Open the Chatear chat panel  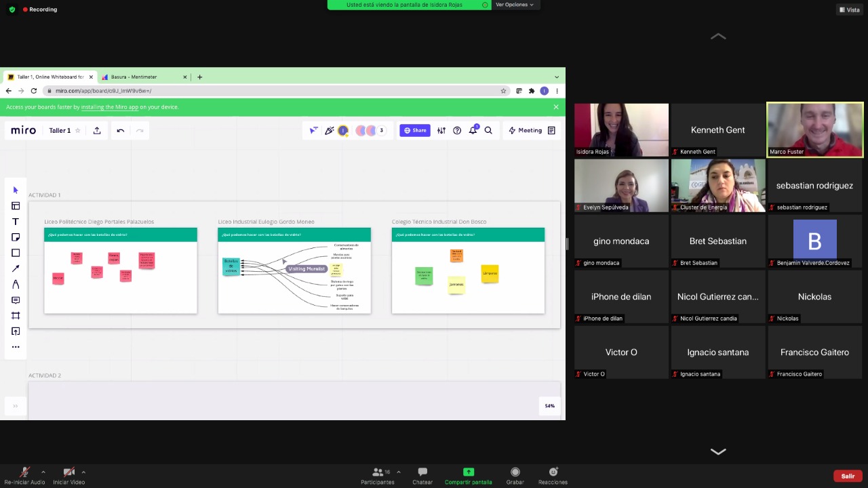[x=422, y=476]
